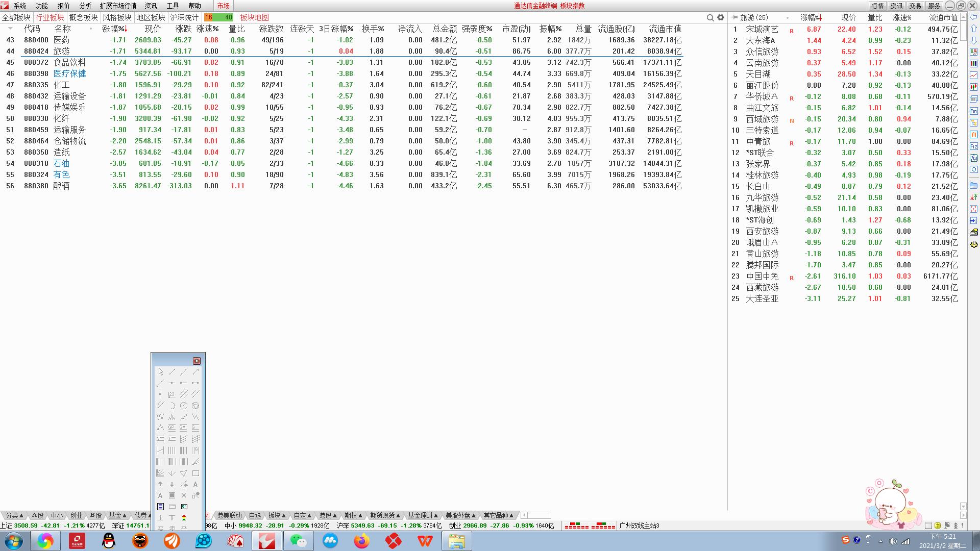980x551 pixels.
Task: Switch to the 概念板块 tab
Action: point(83,17)
